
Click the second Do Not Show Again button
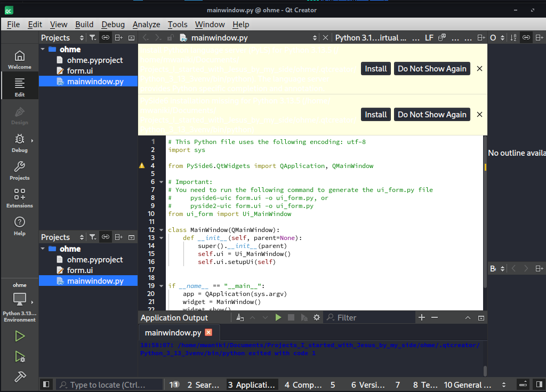tap(432, 115)
